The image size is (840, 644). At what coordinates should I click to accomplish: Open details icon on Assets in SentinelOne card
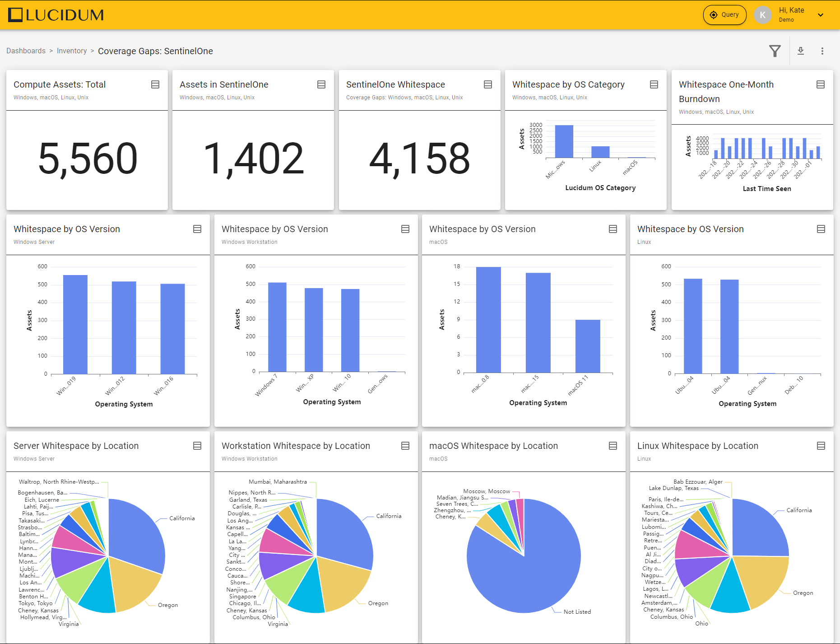click(x=321, y=84)
